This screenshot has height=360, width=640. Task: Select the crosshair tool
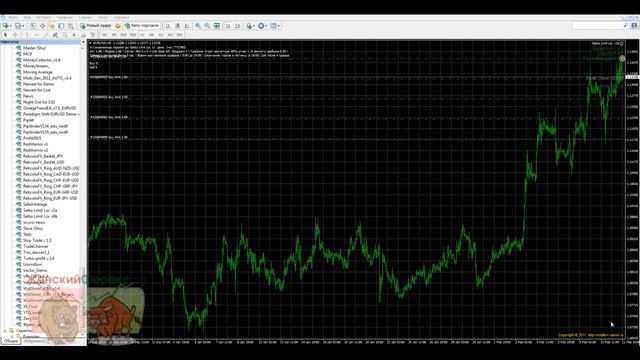click(x=15, y=35)
